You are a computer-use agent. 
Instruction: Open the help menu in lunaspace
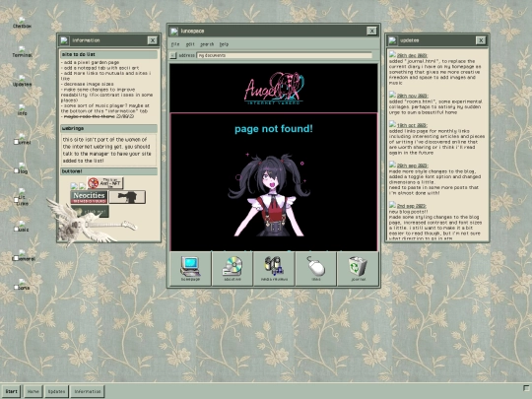tap(224, 44)
